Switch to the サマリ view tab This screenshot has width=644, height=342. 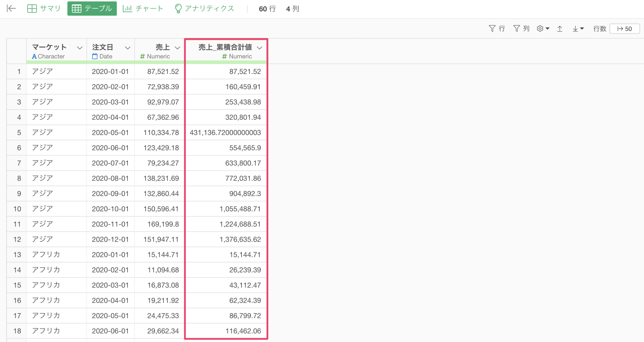[44, 9]
